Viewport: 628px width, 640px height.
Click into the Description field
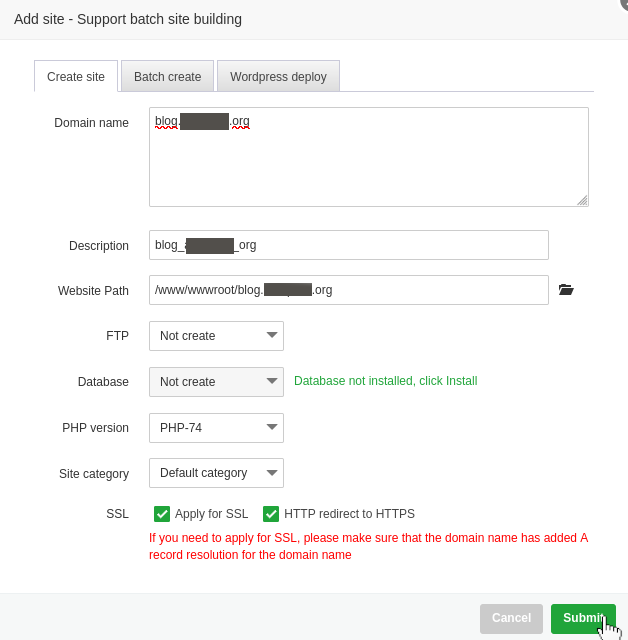[348, 245]
